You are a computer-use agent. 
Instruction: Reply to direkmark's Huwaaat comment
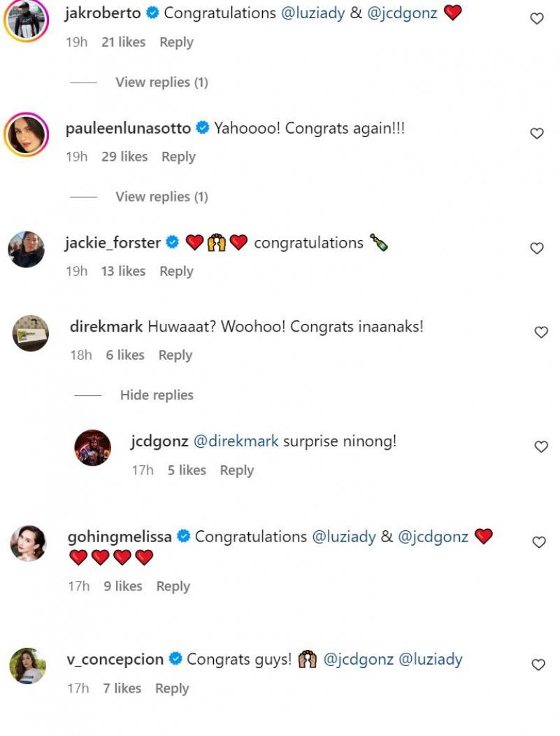[175, 355]
